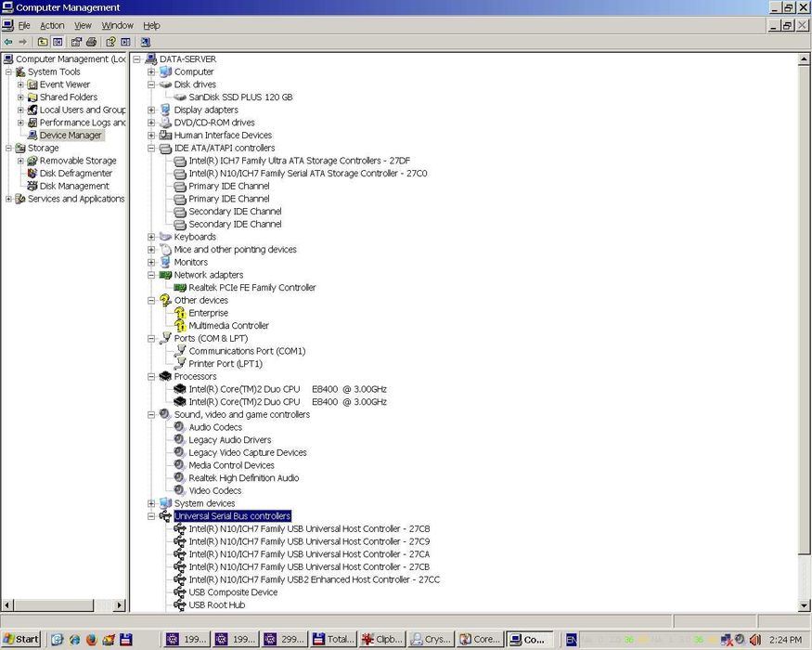Select Disk Defragmenter in the left tree
Screen dimensions: 812x650
75,173
